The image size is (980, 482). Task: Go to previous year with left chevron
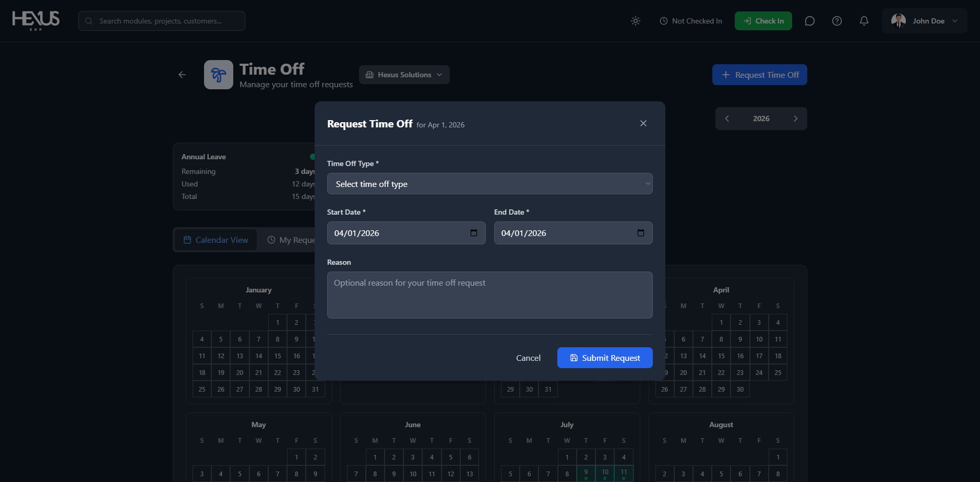click(x=727, y=119)
